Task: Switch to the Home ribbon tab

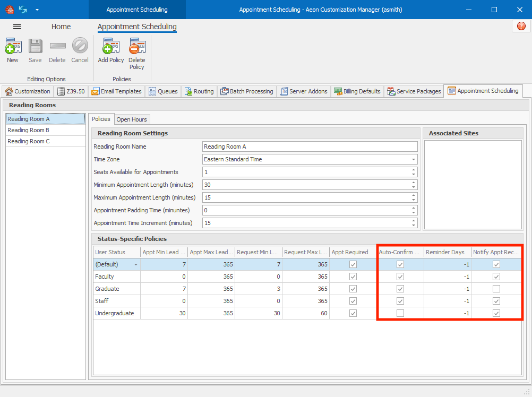Action: pos(61,27)
